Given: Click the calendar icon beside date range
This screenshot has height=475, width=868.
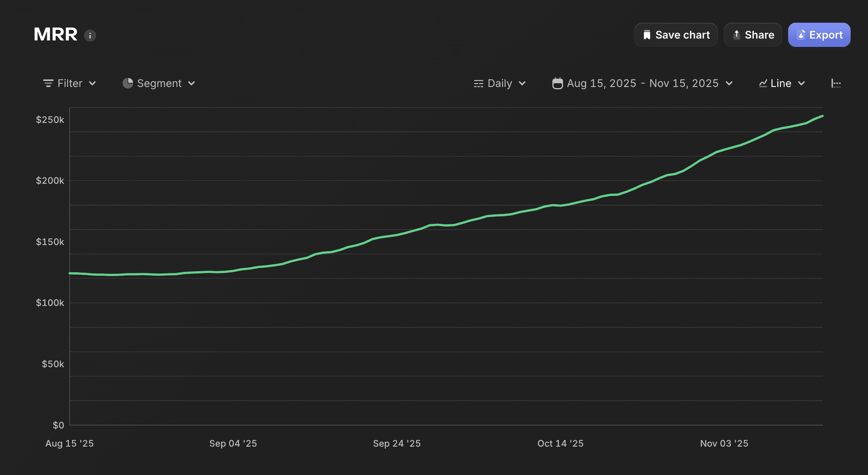Looking at the screenshot, I should click(557, 83).
